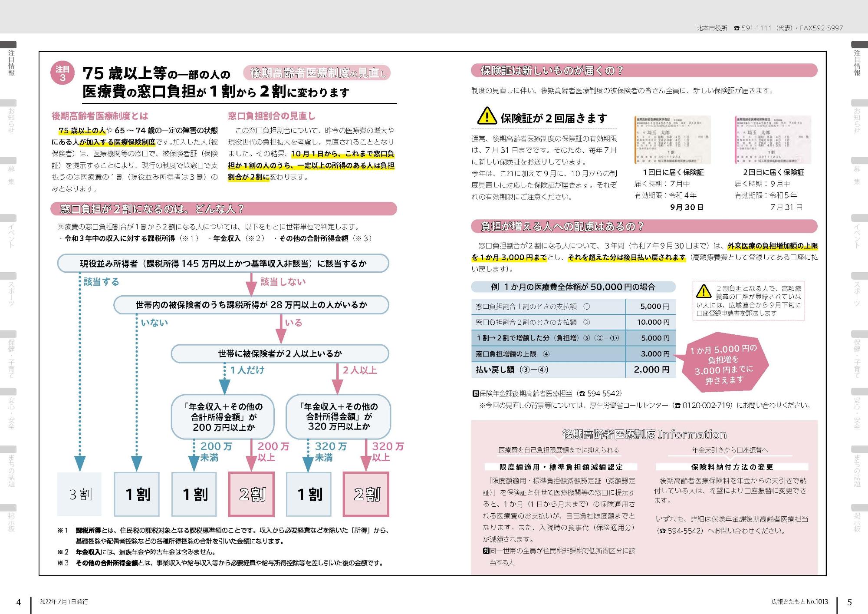The width and height of the screenshot is (868, 614).
Task: Open the イベント index tab on page 4
Action: [x=9, y=232]
